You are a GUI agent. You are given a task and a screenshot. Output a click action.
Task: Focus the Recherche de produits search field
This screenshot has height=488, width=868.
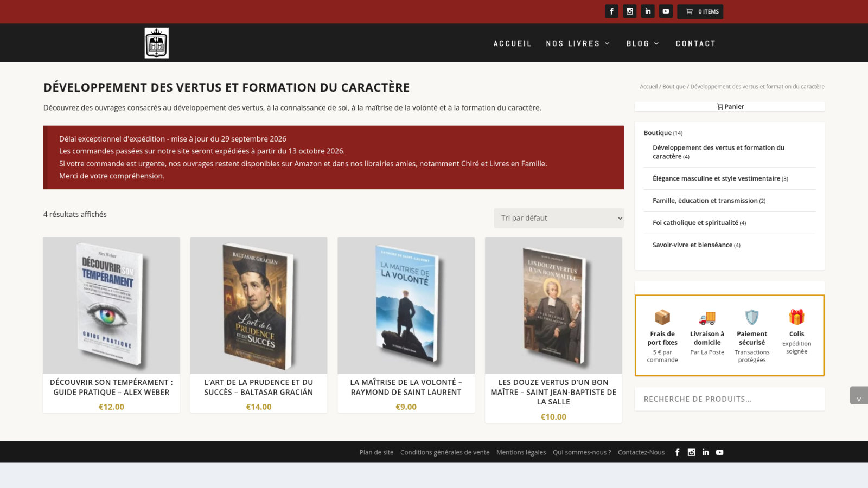pyautogui.click(x=730, y=399)
